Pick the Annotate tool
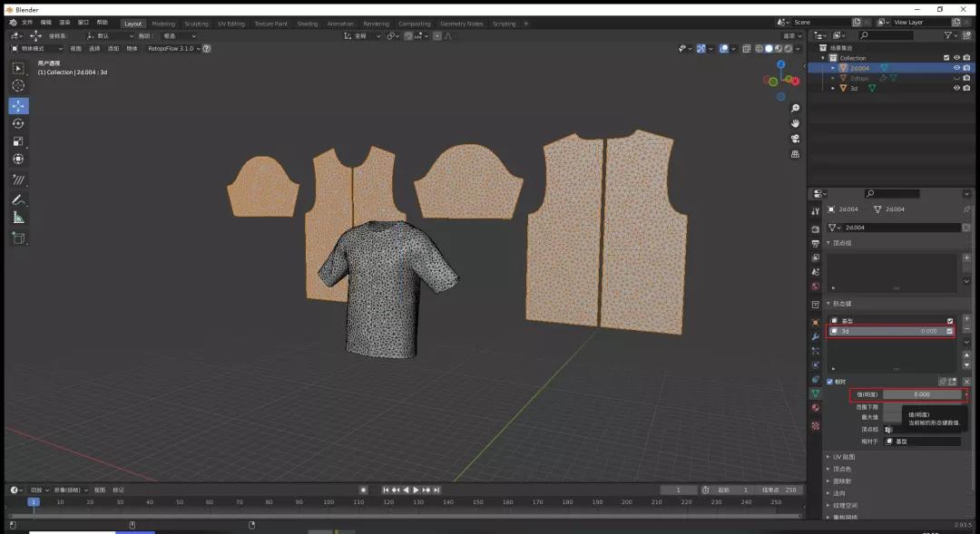 [x=18, y=199]
